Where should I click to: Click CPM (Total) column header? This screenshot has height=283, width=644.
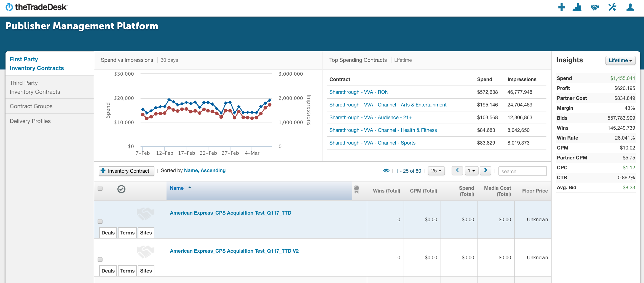pos(423,191)
